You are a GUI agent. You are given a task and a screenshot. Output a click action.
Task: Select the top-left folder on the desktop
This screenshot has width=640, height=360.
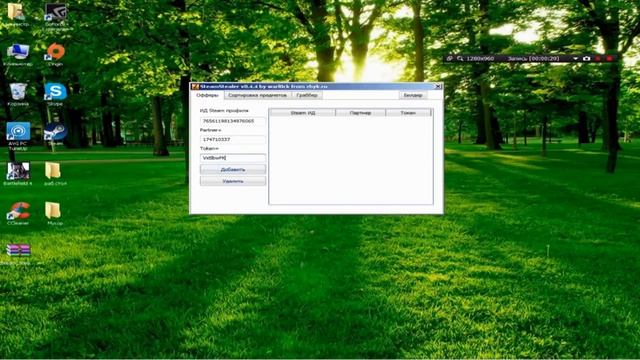[x=16, y=14]
